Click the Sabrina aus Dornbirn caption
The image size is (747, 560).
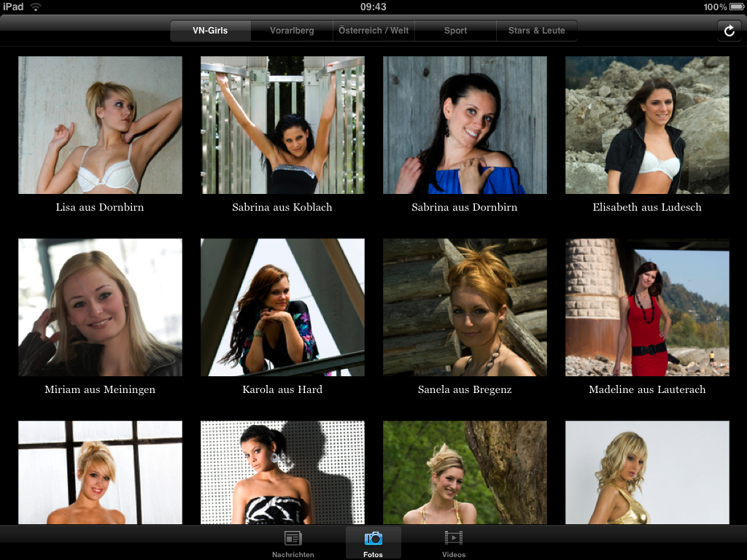(465, 207)
